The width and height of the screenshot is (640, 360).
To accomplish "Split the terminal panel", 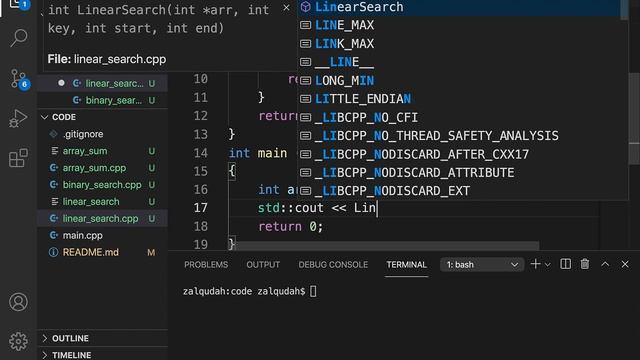I will (566, 264).
